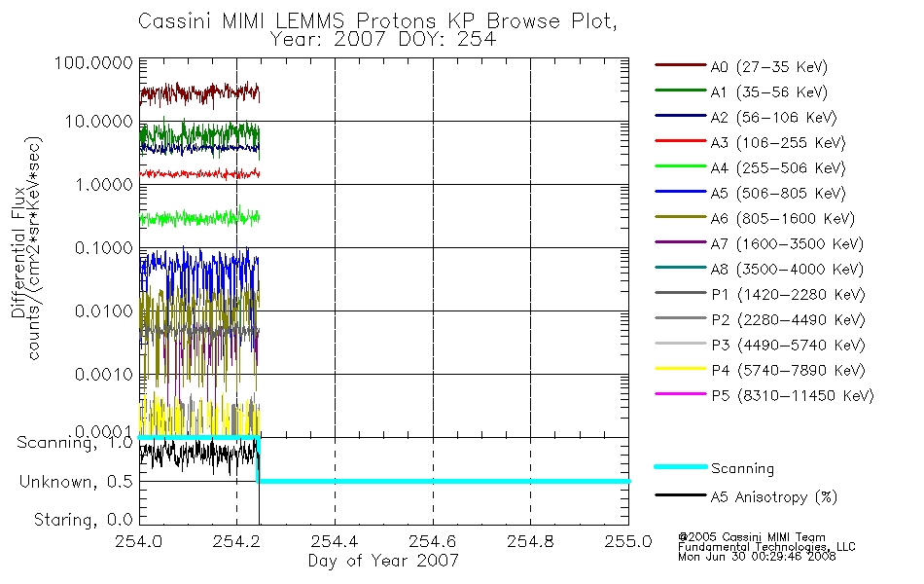This screenshot has height=584, width=924.
Task: Click the 255.0 x-axis tick label
Action: pyautogui.click(x=628, y=541)
